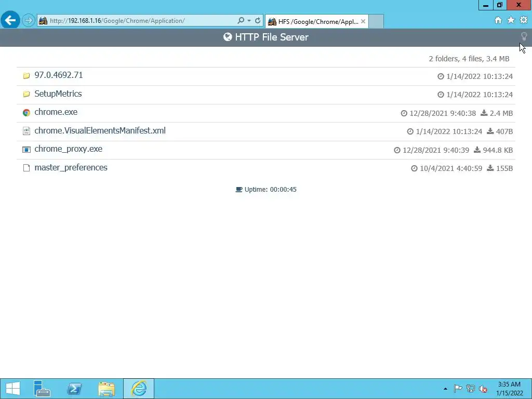Open the Windows Start button
The height and width of the screenshot is (399, 532).
[13, 389]
